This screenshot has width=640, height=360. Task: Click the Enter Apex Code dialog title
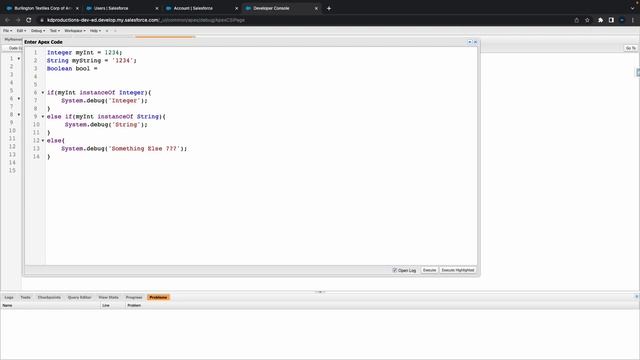click(43, 42)
